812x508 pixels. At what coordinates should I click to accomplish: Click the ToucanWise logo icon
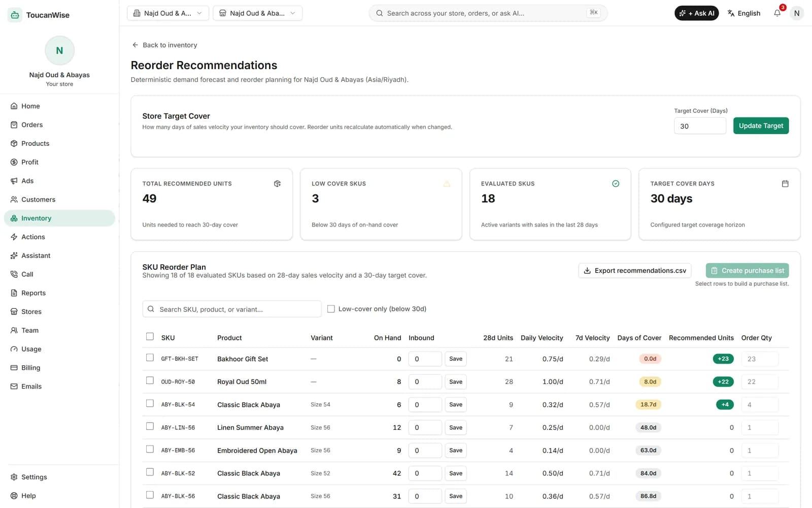coord(15,15)
